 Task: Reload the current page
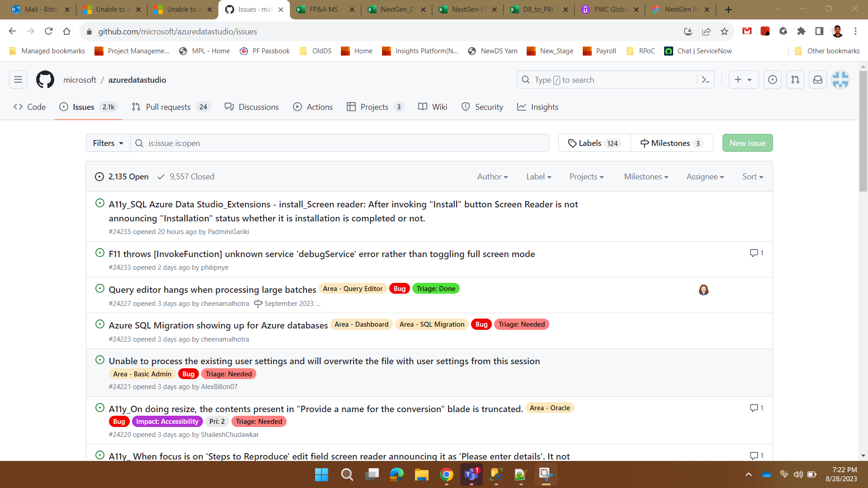(49, 31)
